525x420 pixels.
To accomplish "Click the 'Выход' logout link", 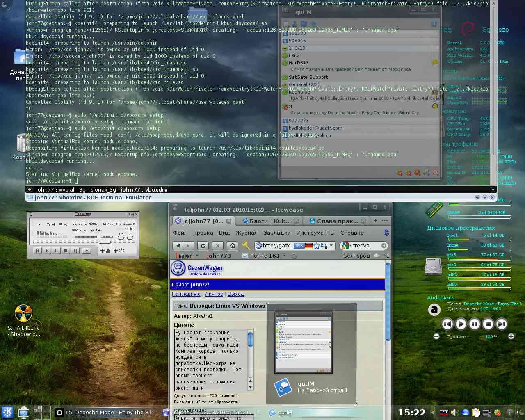I will [x=236, y=294].
